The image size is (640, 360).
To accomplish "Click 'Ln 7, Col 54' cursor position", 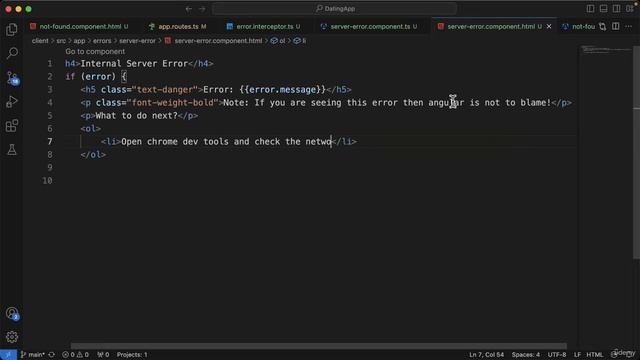I will click(x=486, y=355).
